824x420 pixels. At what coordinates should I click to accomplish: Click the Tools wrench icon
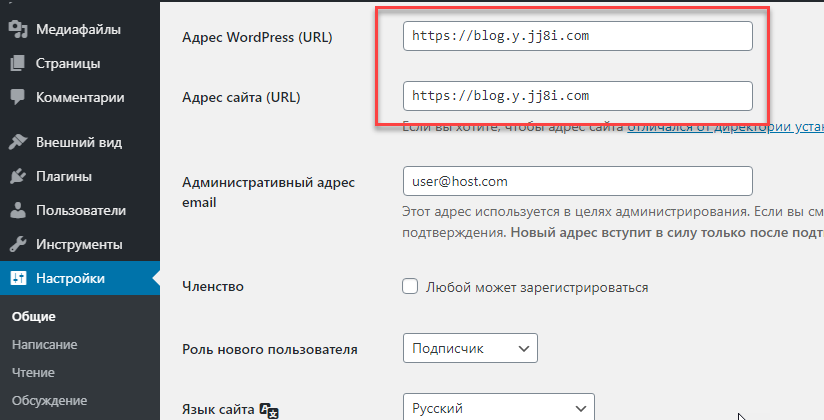pyautogui.click(x=18, y=244)
